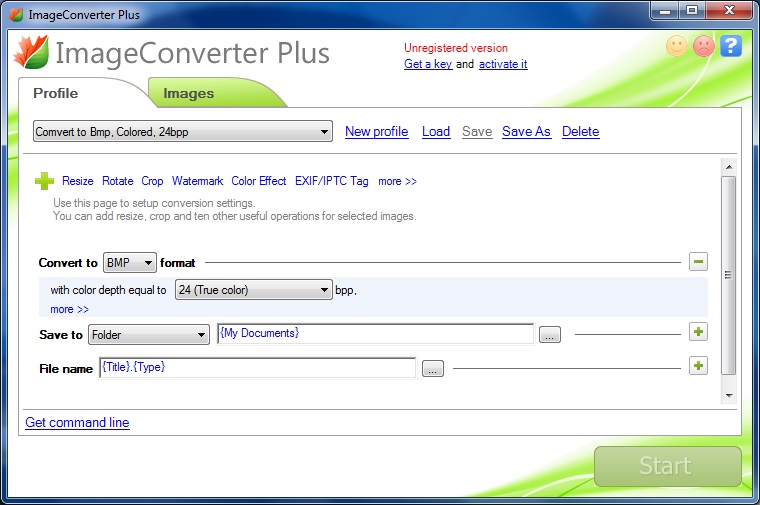Open the color depth dropdown
760x505 pixels.
click(x=253, y=290)
